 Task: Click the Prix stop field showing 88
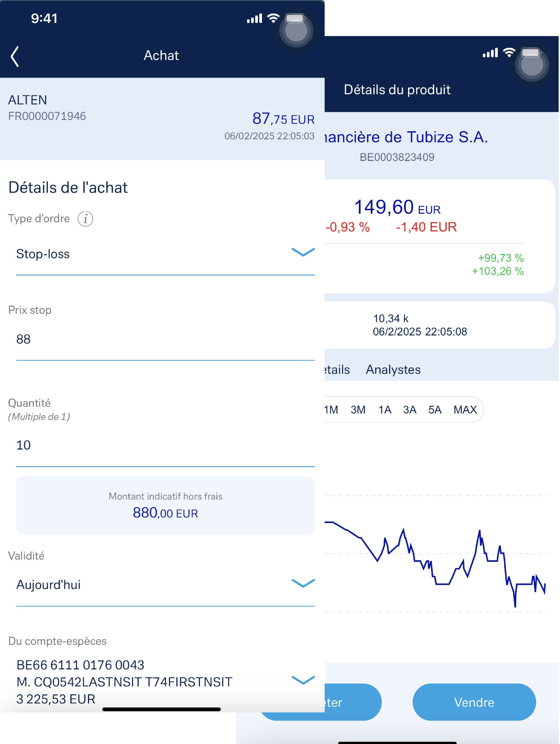[x=165, y=340]
